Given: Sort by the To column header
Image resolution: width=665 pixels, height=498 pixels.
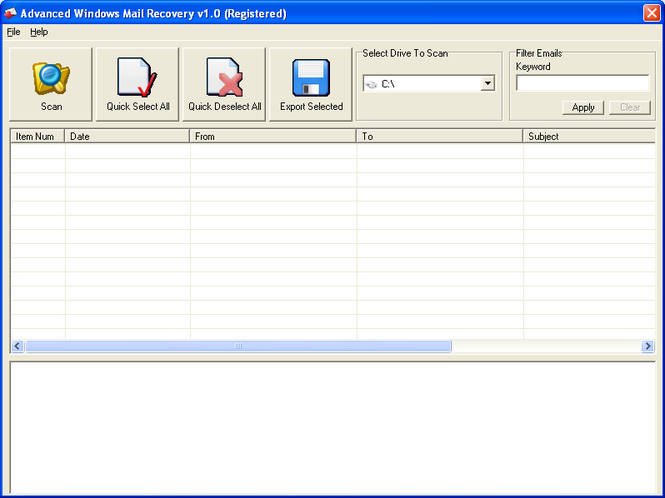Looking at the screenshot, I should tap(439, 136).
